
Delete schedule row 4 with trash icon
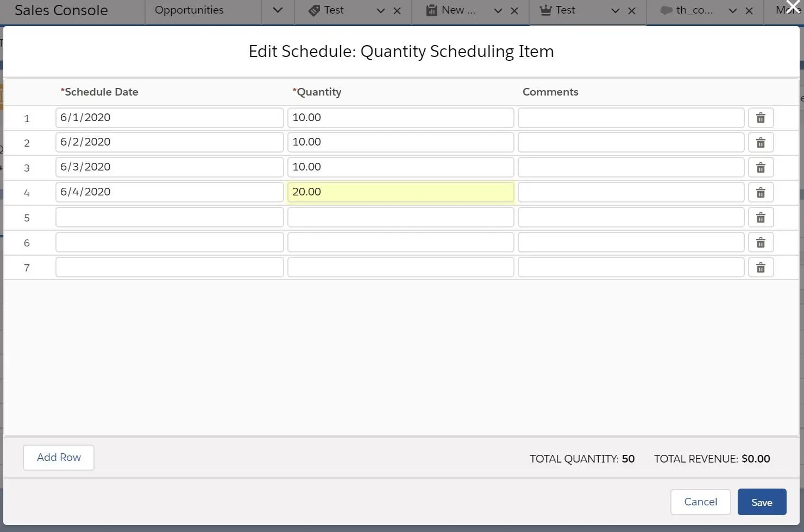tap(761, 193)
